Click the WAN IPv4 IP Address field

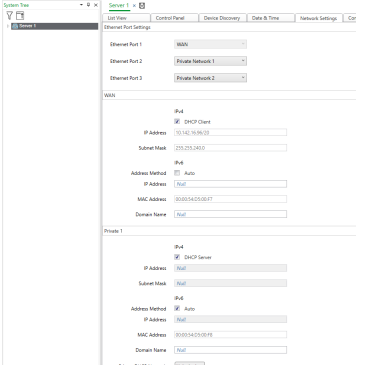click(230, 133)
